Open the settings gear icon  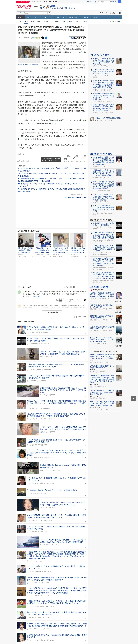120,13
